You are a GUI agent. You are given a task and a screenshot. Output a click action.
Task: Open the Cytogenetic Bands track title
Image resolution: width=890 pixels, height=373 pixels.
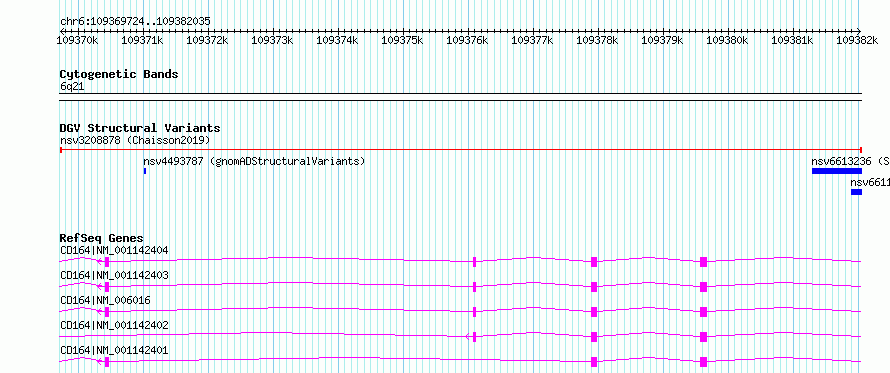pyautogui.click(x=119, y=74)
